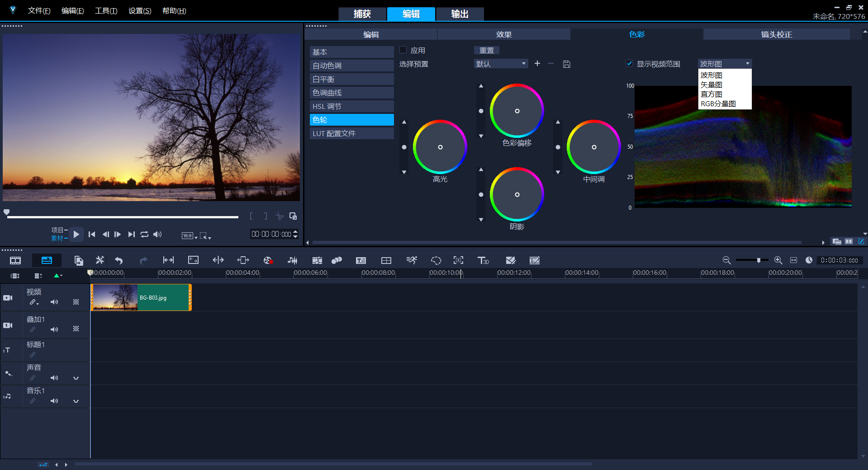Screen dimensions: 868x470
Task: Open 设置(S) menu
Action: [140, 10]
